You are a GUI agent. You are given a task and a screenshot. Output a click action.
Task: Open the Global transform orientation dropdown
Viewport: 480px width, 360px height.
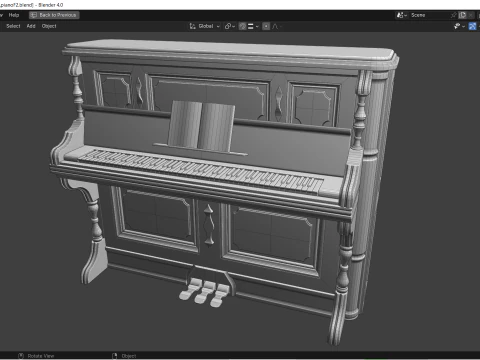(205, 26)
